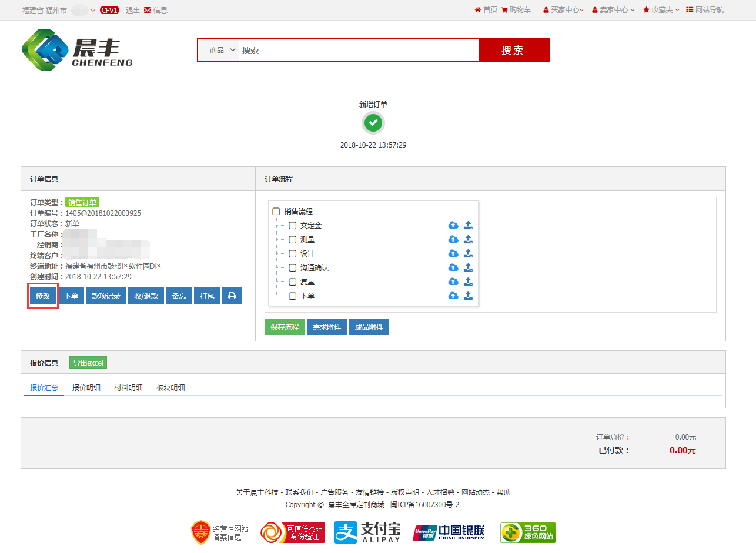Click cloud upload icon for 复量 step
Viewport: 756px width, 553px height.
(453, 281)
